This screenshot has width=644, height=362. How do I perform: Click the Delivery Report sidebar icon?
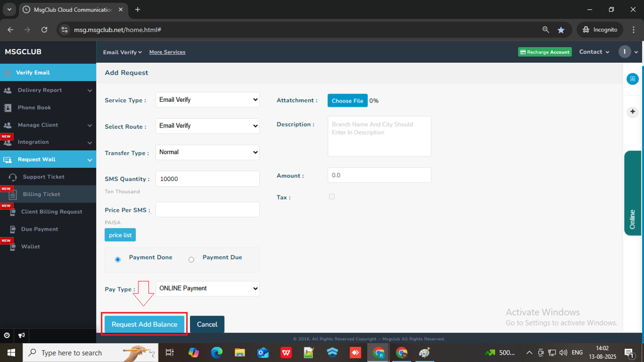[8, 90]
